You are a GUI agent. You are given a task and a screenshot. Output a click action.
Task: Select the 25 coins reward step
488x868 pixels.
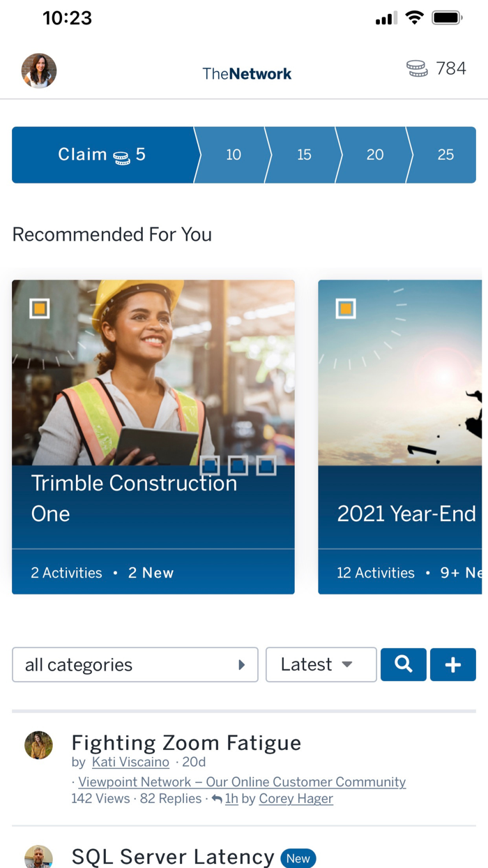445,155
